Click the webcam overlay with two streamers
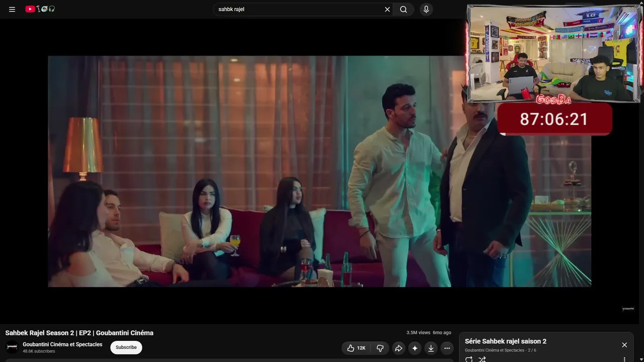644x362 pixels. (553, 54)
